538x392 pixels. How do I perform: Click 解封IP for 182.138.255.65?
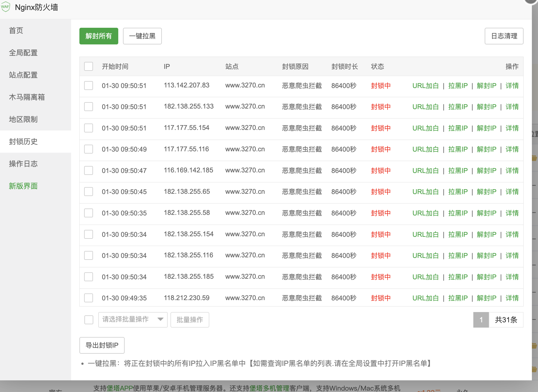487,192
